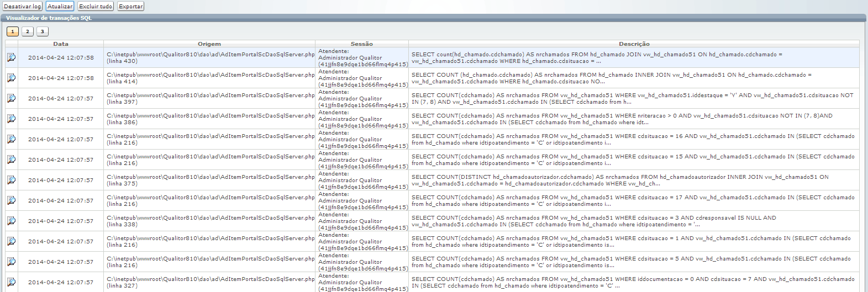View details icon of the linha 397 transaction
This screenshot has width=868, height=292.
pos(11,98)
